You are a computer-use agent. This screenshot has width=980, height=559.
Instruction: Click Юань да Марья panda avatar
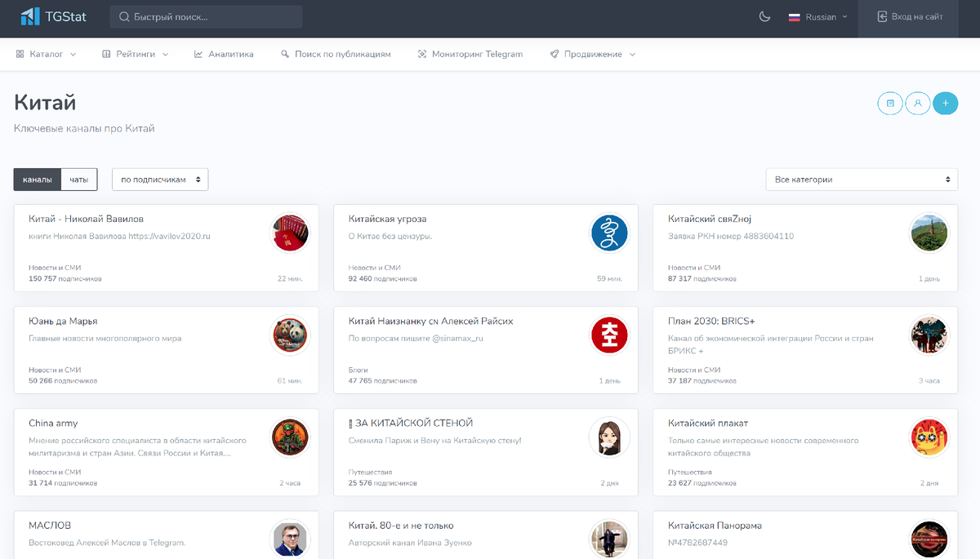click(x=290, y=335)
